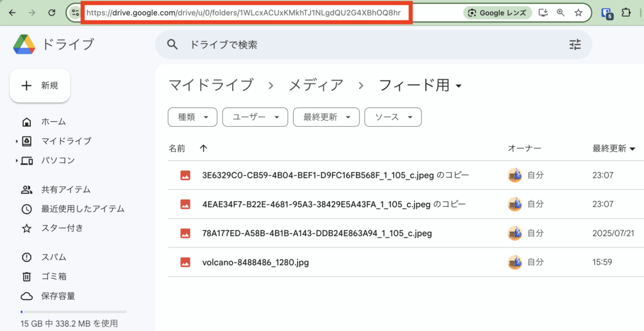
Task: Open the 最終更新 filter dropdown
Action: click(326, 117)
